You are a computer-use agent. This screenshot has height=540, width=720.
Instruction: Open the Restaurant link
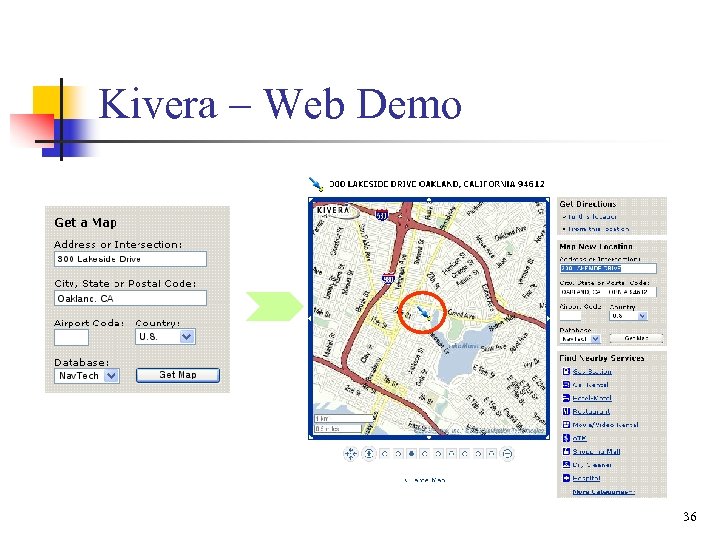pos(591,411)
